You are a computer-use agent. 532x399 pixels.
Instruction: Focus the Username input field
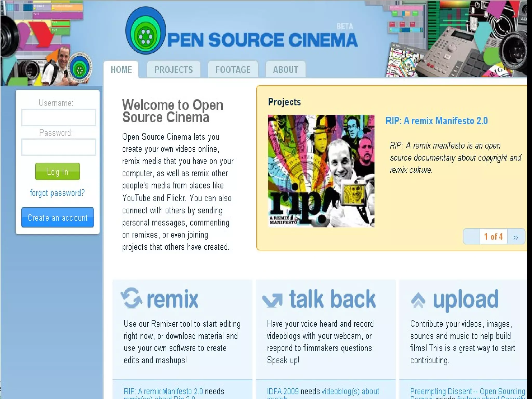pos(59,118)
